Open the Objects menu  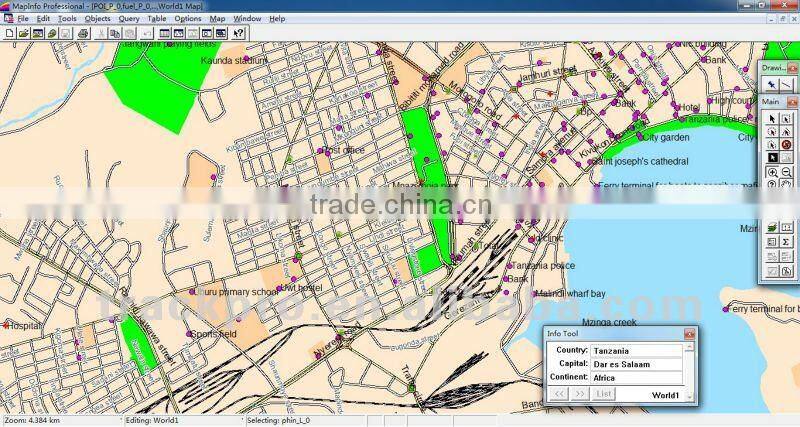pyautogui.click(x=97, y=18)
